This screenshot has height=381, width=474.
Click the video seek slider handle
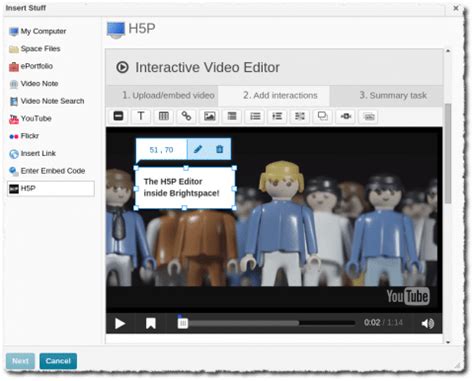pyautogui.click(x=183, y=323)
